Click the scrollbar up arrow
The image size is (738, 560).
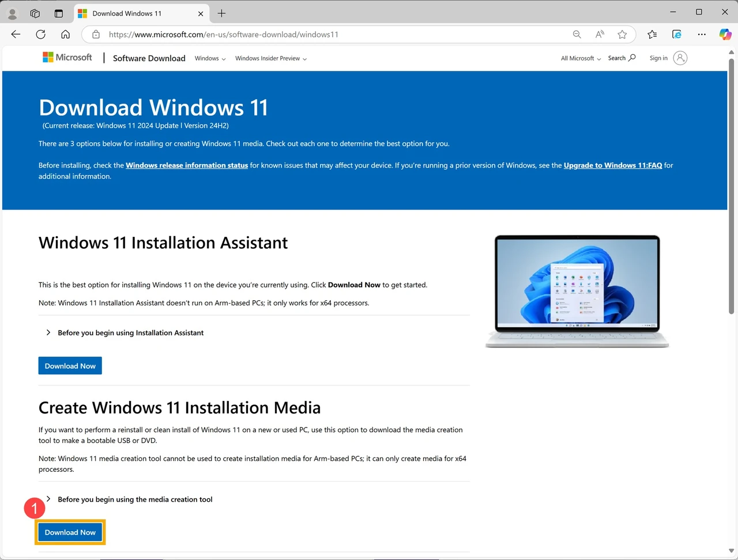pyautogui.click(x=732, y=52)
